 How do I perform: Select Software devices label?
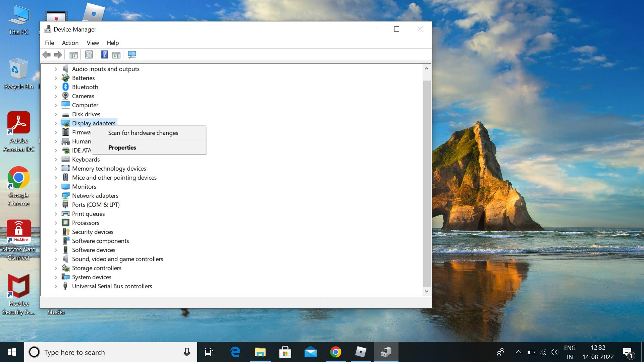[x=94, y=250]
